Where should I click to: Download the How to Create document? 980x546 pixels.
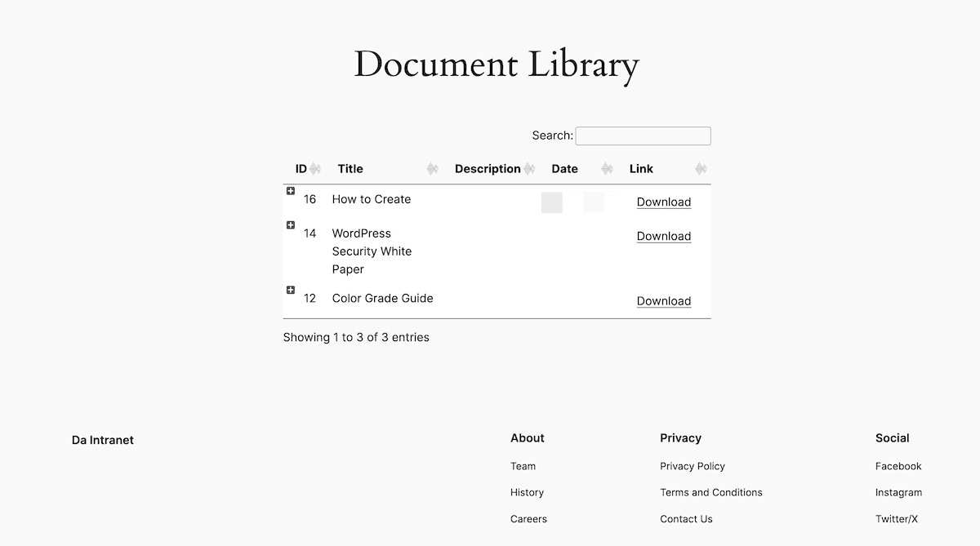(x=663, y=202)
